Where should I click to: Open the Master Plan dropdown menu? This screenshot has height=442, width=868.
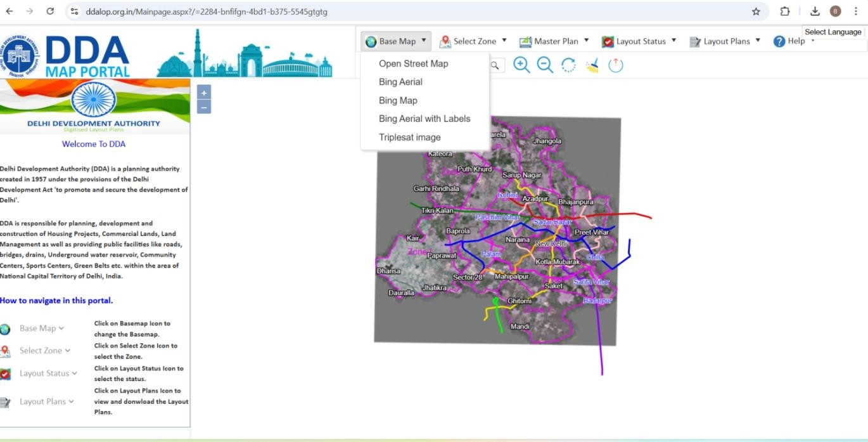(x=554, y=41)
